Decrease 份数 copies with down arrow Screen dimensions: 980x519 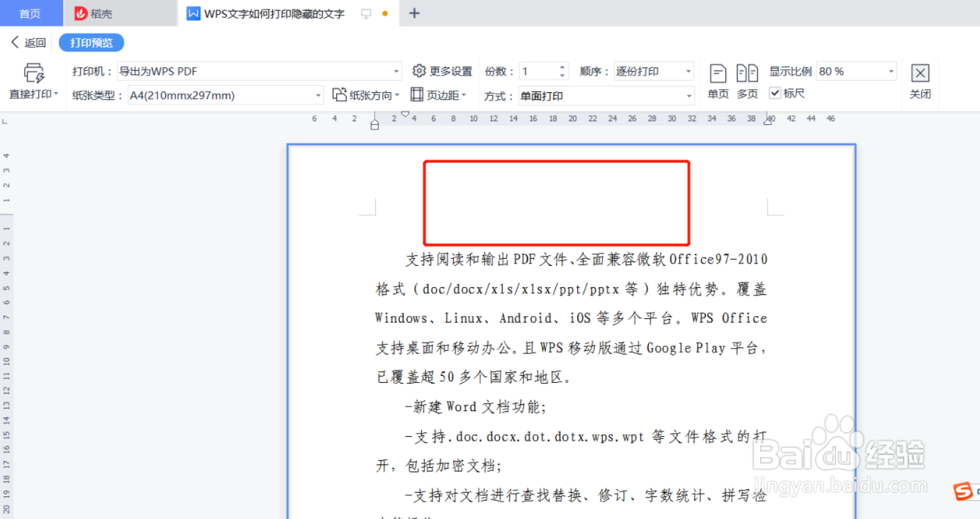(x=563, y=75)
